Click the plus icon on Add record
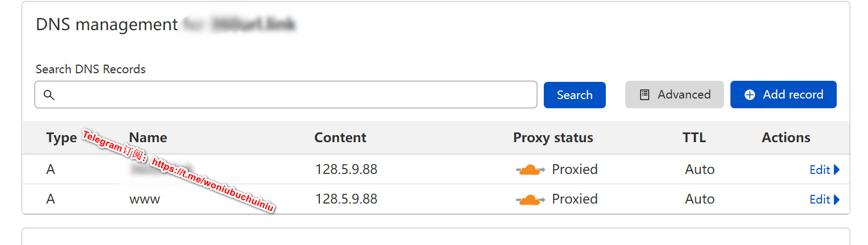The height and width of the screenshot is (245, 868). pyautogui.click(x=749, y=95)
